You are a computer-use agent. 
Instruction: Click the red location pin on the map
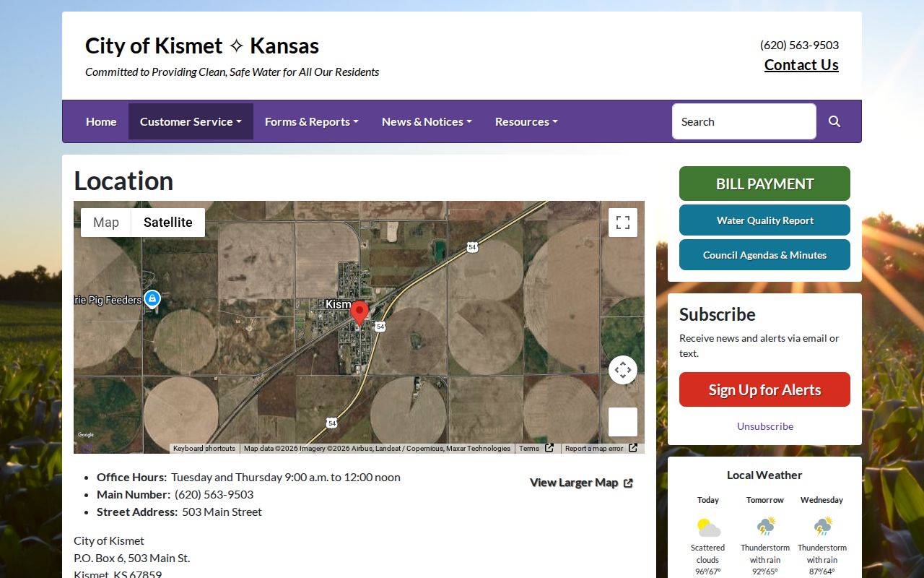point(359,314)
